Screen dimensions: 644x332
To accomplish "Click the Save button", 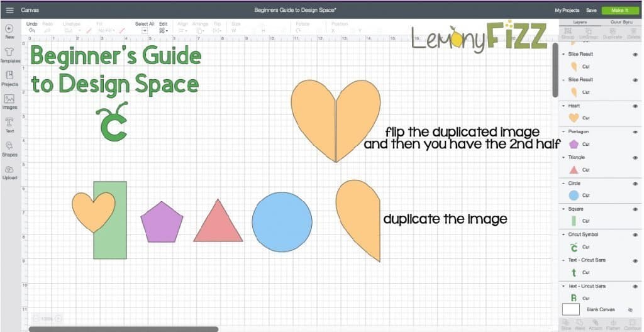I will [591, 10].
